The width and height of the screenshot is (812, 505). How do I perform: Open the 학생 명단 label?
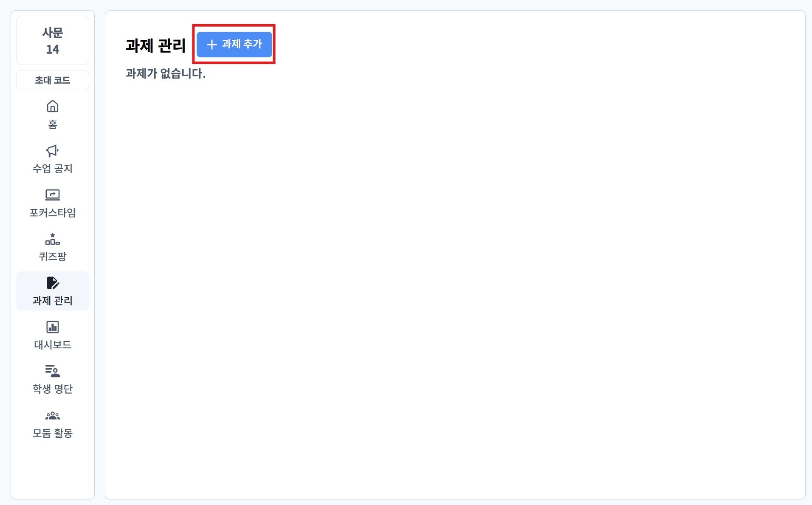click(53, 389)
